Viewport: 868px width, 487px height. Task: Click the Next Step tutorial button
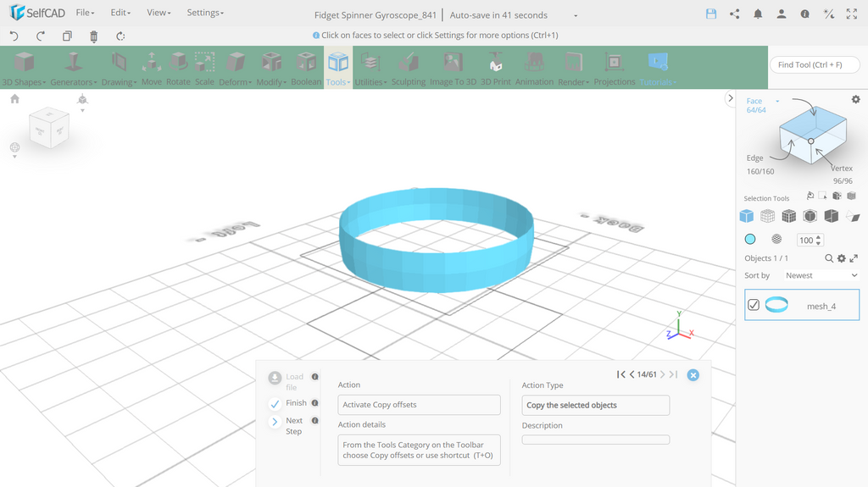point(286,425)
